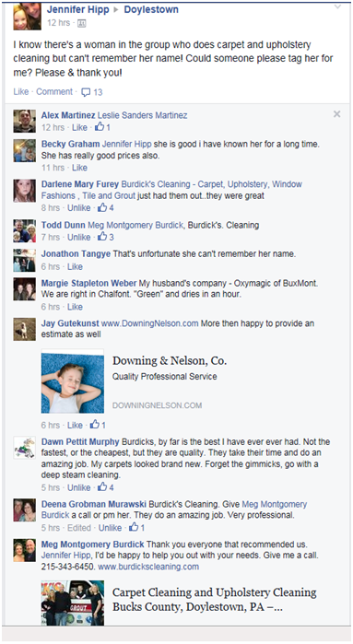Open www.burdickscleaning.com link
The height and width of the screenshot is (644, 353).
(148, 567)
